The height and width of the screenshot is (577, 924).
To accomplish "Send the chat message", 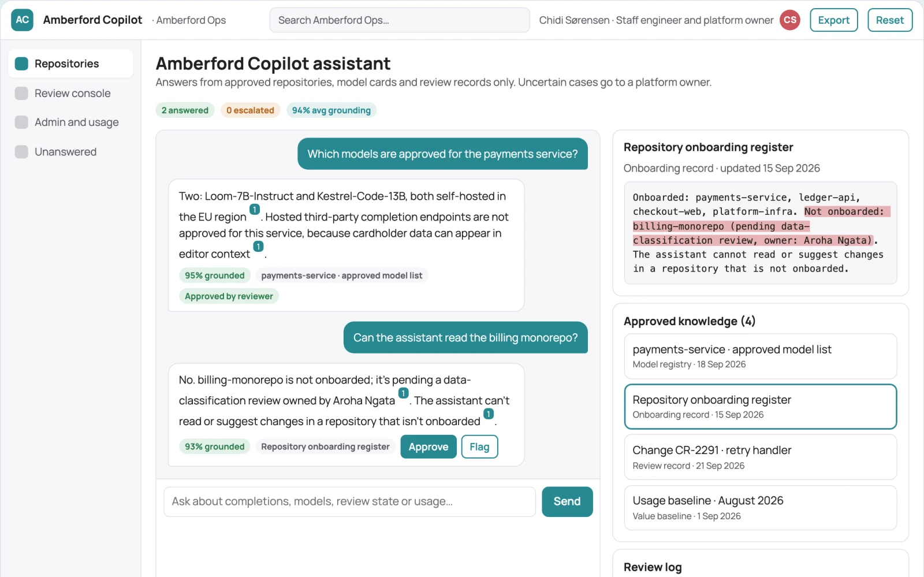I will (567, 501).
